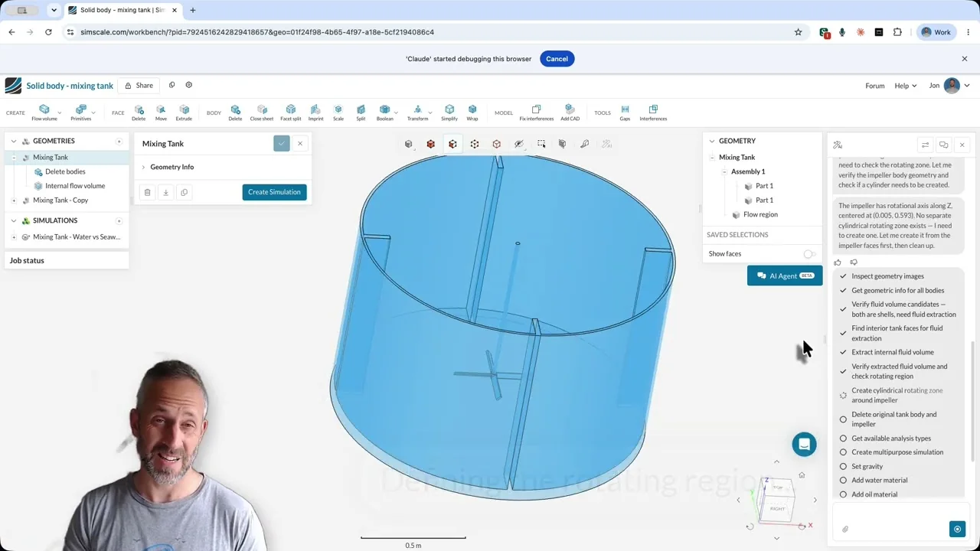The image size is (980, 551).
Task: Click the paperclip attach icon
Action: pyautogui.click(x=845, y=529)
